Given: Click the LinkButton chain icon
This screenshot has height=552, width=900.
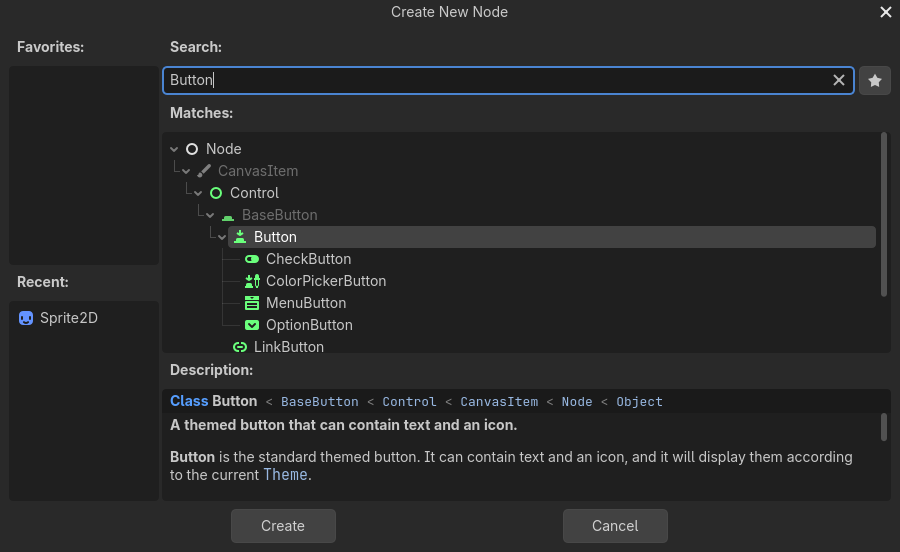Looking at the screenshot, I should (240, 347).
